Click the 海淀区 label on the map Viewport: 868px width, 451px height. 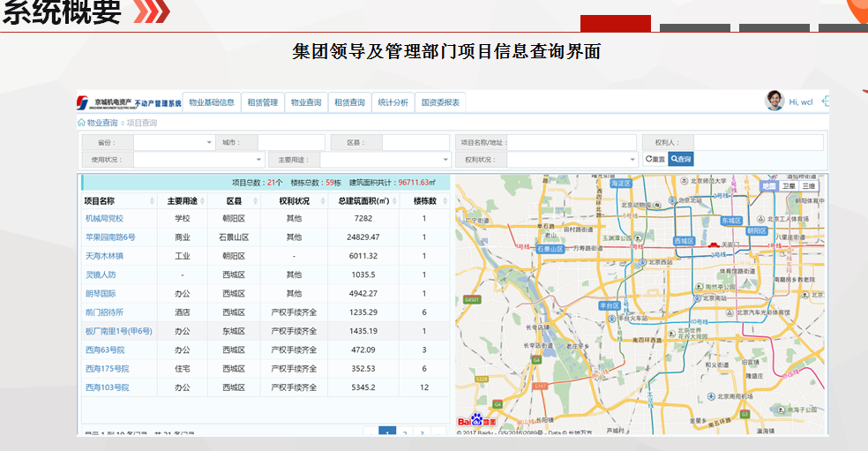point(621,184)
